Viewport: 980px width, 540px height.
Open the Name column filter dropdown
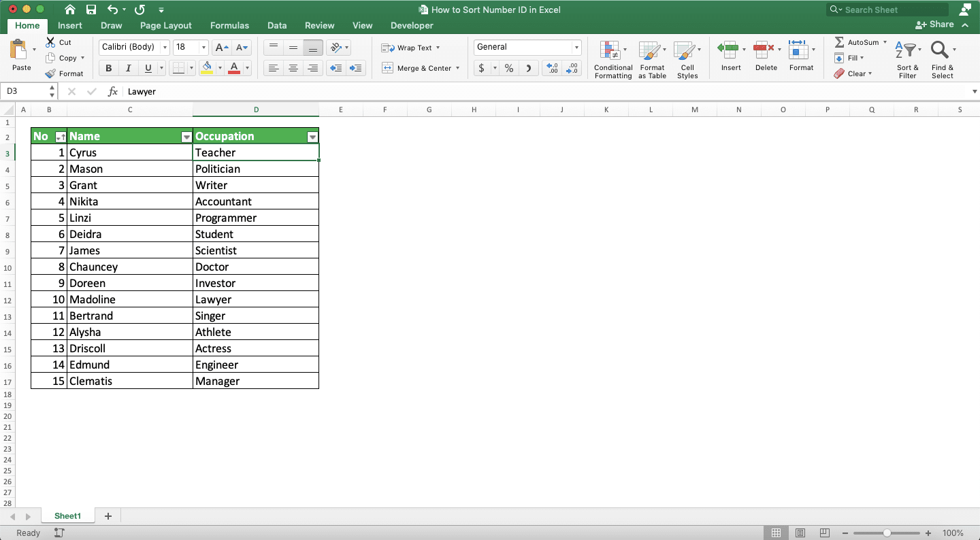click(186, 137)
